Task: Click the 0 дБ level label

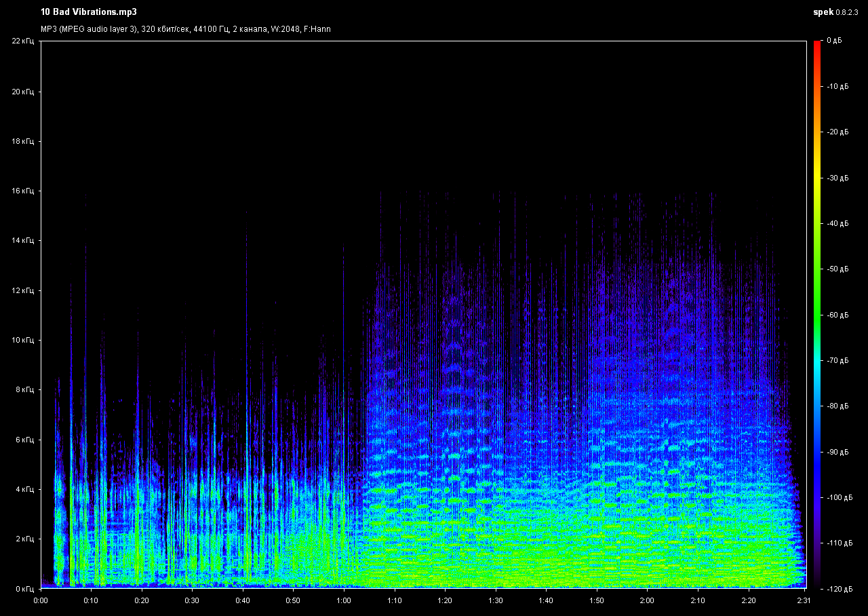Action: pyautogui.click(x=833, y=41)
